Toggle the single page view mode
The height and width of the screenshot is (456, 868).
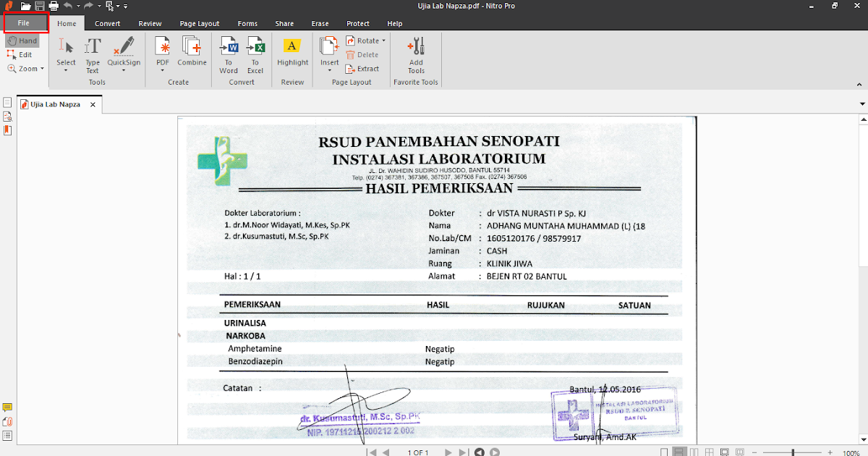coord(663,451)
